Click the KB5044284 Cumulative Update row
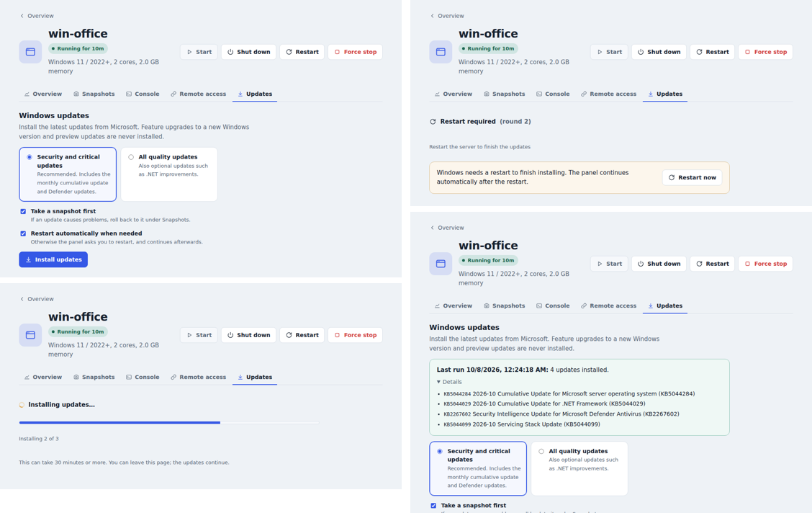The width and height of the screenshot is (812, 513). [x=569, y=394]
